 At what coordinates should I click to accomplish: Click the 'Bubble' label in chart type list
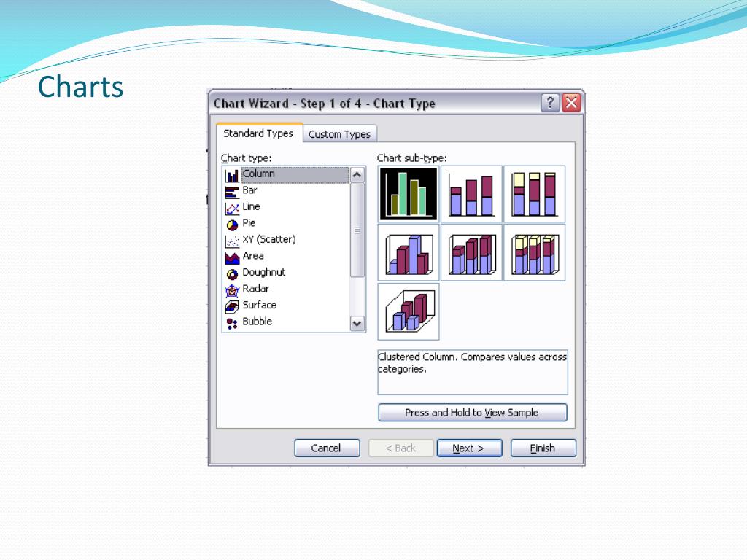coord(258,322)
